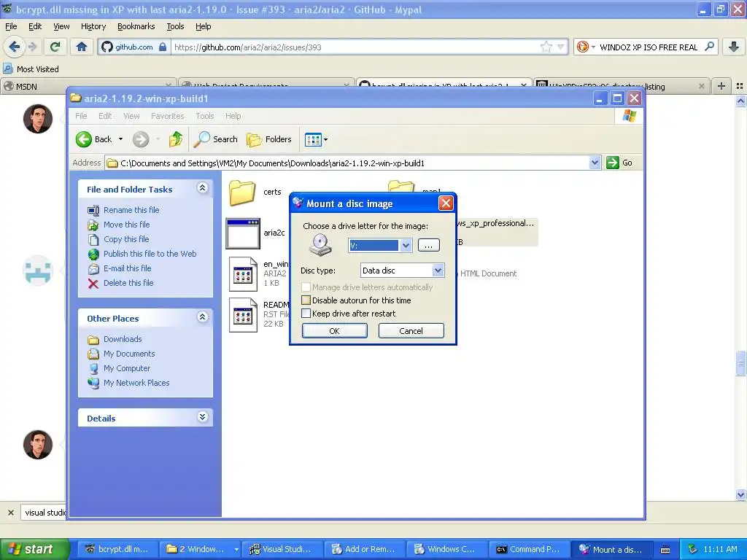Open the Add or Remove Programs taskbar button
The image size is (747, 560).
[x=365, y=550]
